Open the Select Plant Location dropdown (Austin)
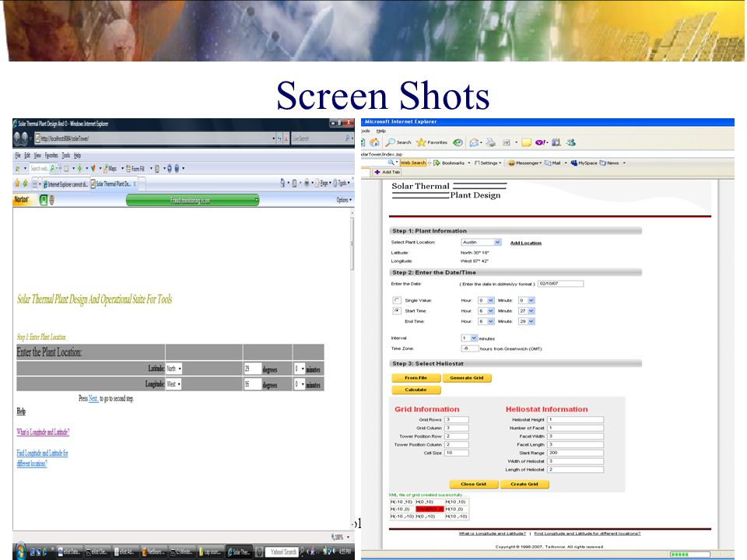The width and height of the screenshot is (747, 560). (481, 243)
